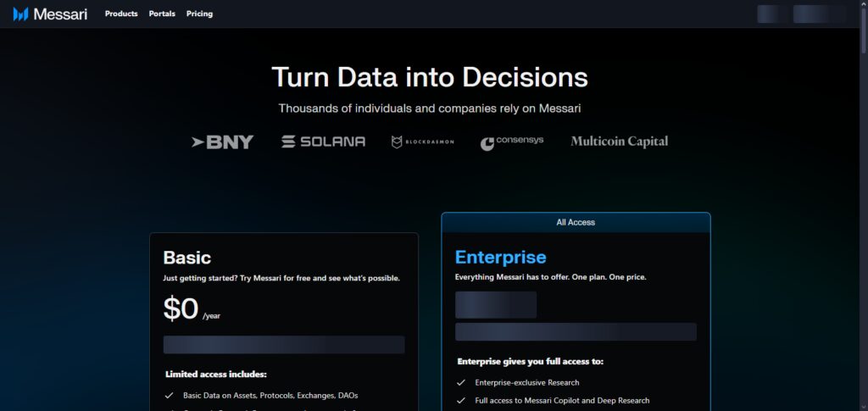Click the checkmark beside Basic Data on Assets
The image size is (868, 411).
pyautogui.click(x=170, y=396)
